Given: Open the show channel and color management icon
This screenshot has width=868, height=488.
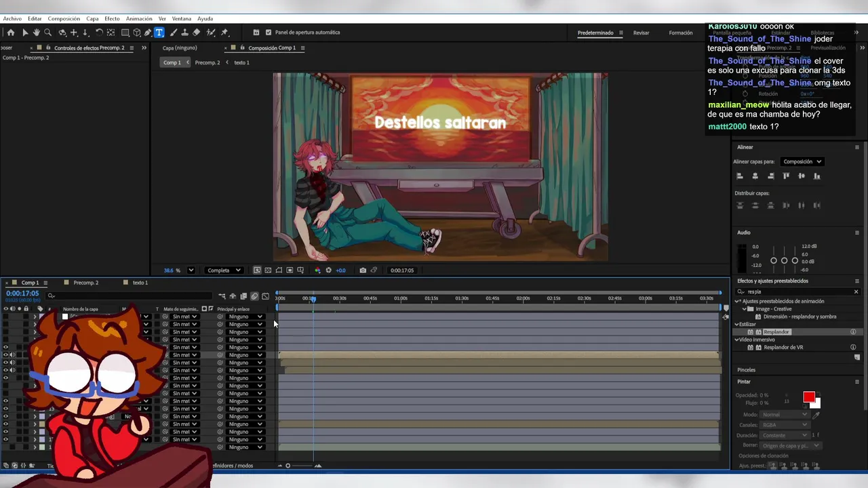Looking at the screenshot, I should (x=317, y=270).
